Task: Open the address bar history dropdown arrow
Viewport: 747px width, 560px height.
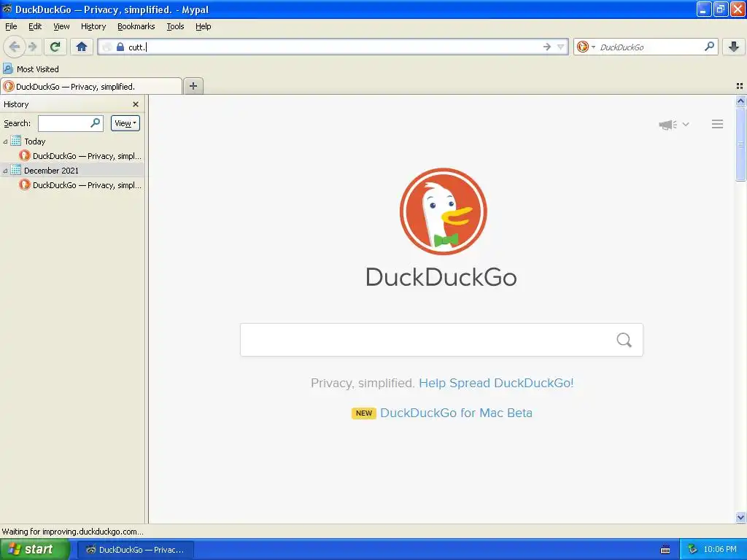Action: coord(561,47)
